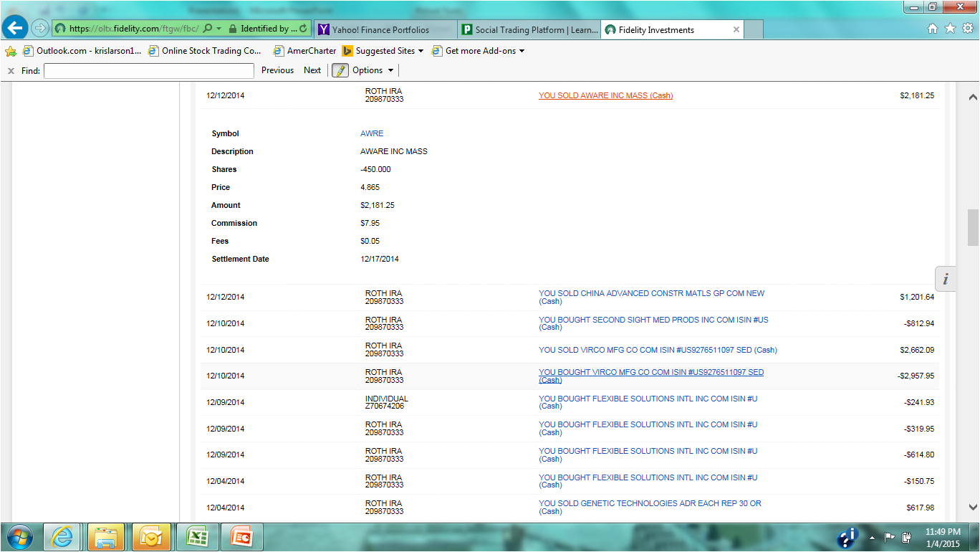The width and height of the screenshot is (980, 552).
Task: Collapse the YOU SOLD AWARE INC transaction
Action: click(x=605, y=95)
